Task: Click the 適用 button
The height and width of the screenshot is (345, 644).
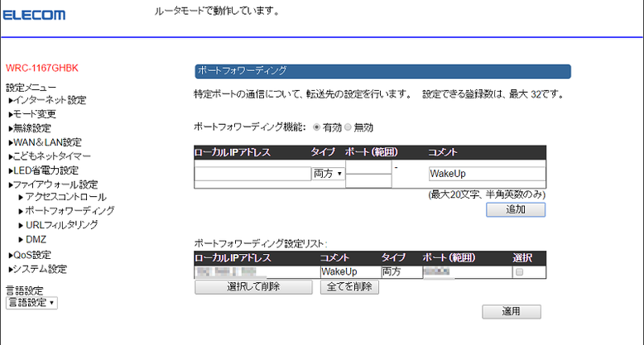Action: click(512, 311)
